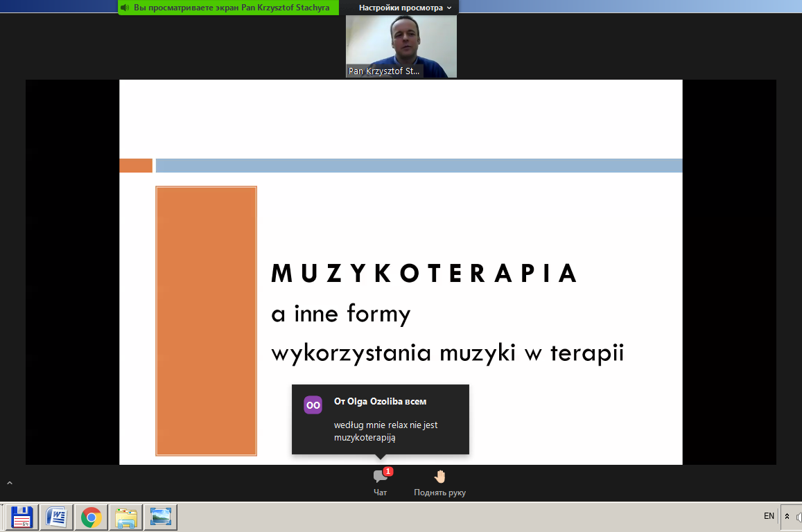Open the floppy disk app in taskbar
The height and width of the screenshot is (532, 802).
[22, 517]
